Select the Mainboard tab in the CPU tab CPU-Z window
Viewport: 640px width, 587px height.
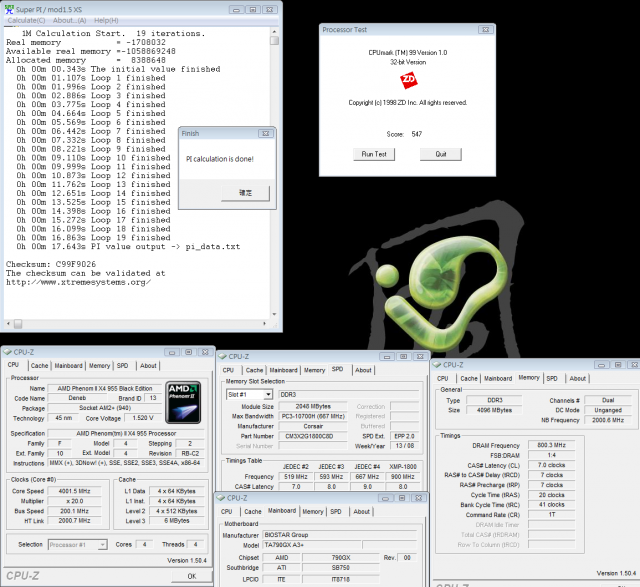tap(69, 366)
